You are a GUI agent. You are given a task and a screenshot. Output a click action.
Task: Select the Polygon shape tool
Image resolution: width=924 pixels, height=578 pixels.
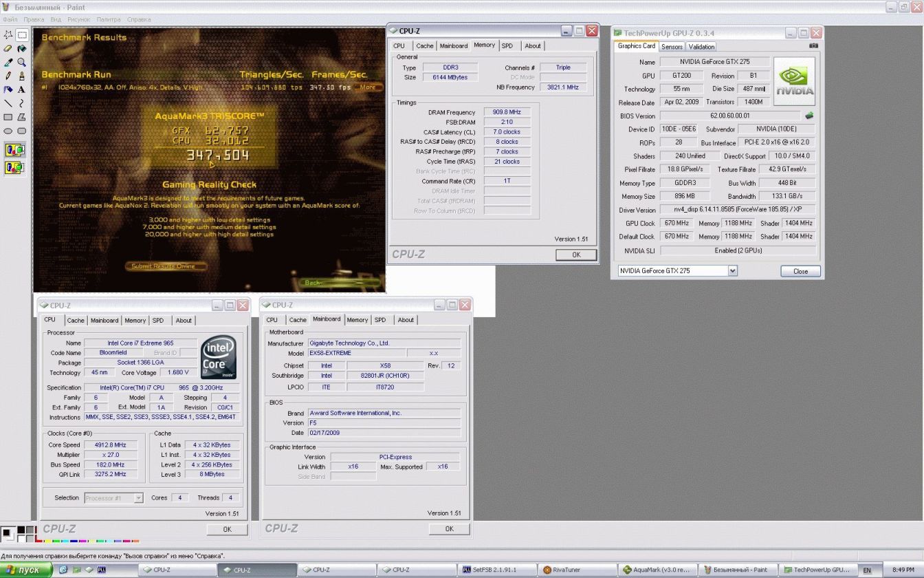pyautogui.click(x=22, y=117)
